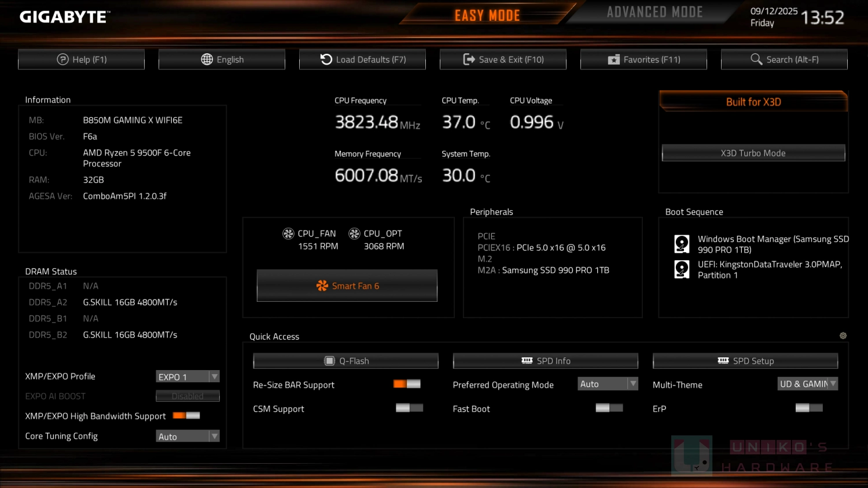Click DDR5_B2 G.SKILL 16GB row
868x488 pixels.
[103, 335]
